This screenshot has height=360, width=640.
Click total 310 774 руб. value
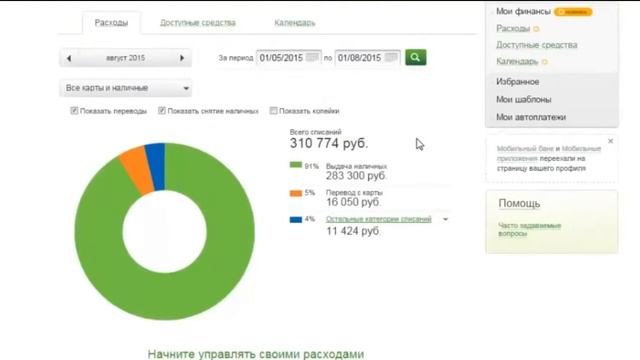pos(329,143)
